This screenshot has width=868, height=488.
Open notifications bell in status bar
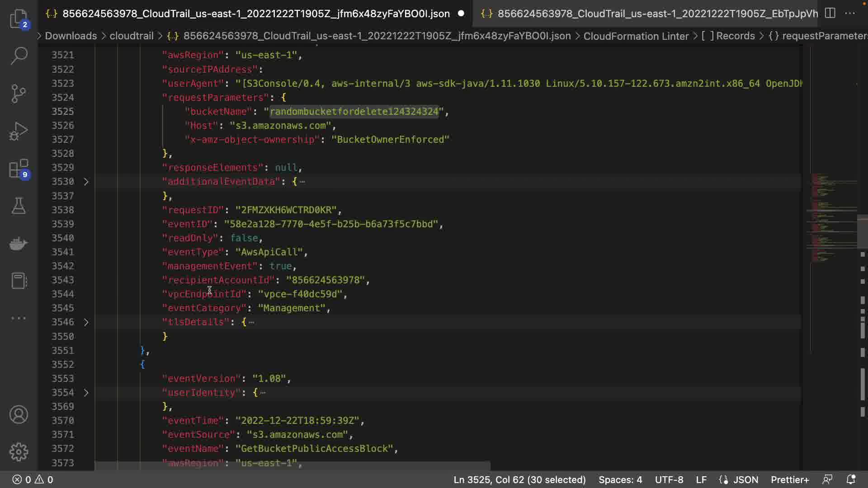(x=850, y=479)
